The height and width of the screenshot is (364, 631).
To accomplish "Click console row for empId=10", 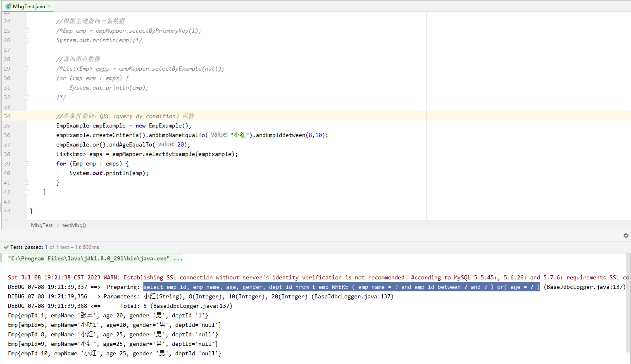I will [x=114, y=353].
